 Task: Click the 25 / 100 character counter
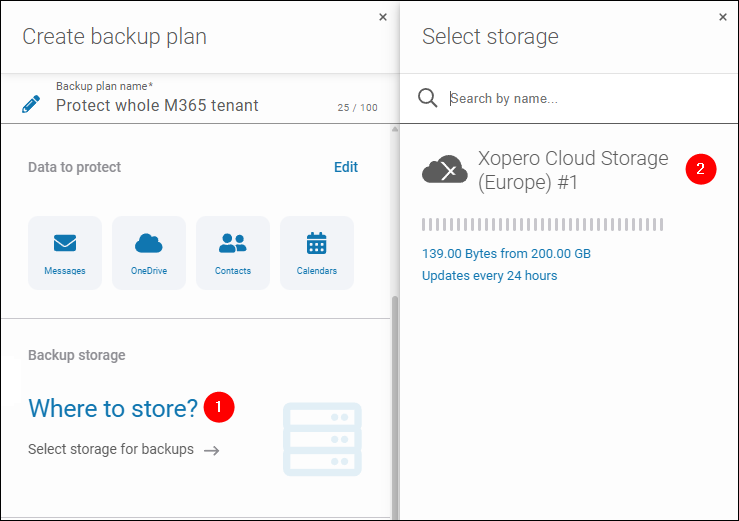[357, 108]
